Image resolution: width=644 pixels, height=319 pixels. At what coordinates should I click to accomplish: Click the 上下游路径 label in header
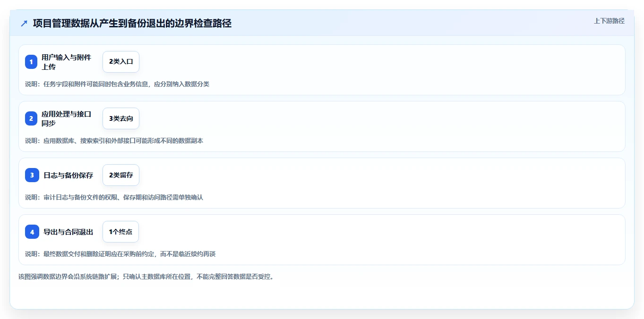pyautogui.click(x=609, y=21)
